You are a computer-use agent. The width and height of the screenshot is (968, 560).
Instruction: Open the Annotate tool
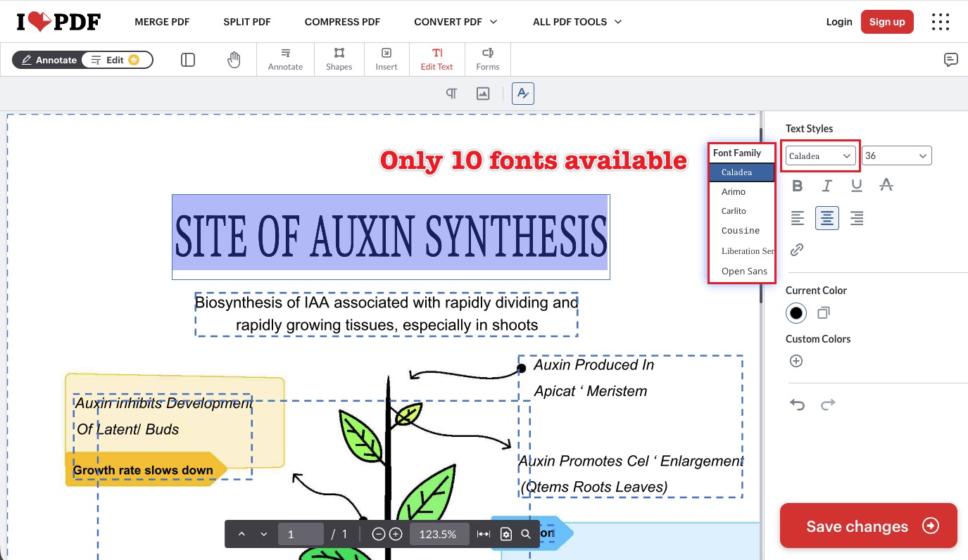coord(285,60)
